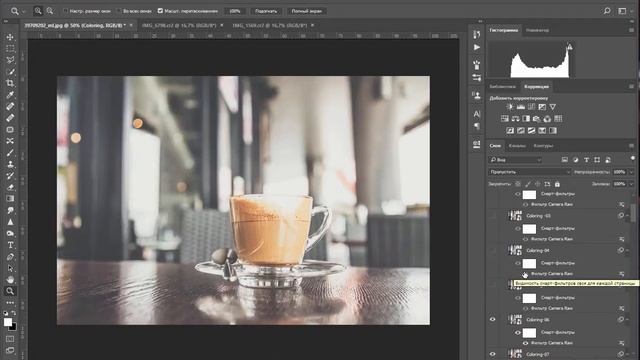Image resolution: width=640 pixels, height=360 pixels.
Task: Add a Color Balance adjustment
Action: coord(516,119)
